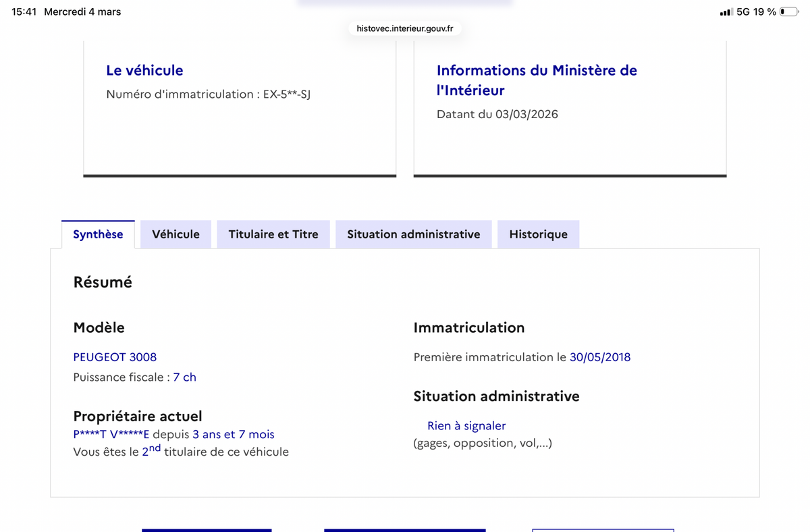
Task: Tap the histovec.interieur.gouv.fr address bar
Action: [x=405, y=28]
